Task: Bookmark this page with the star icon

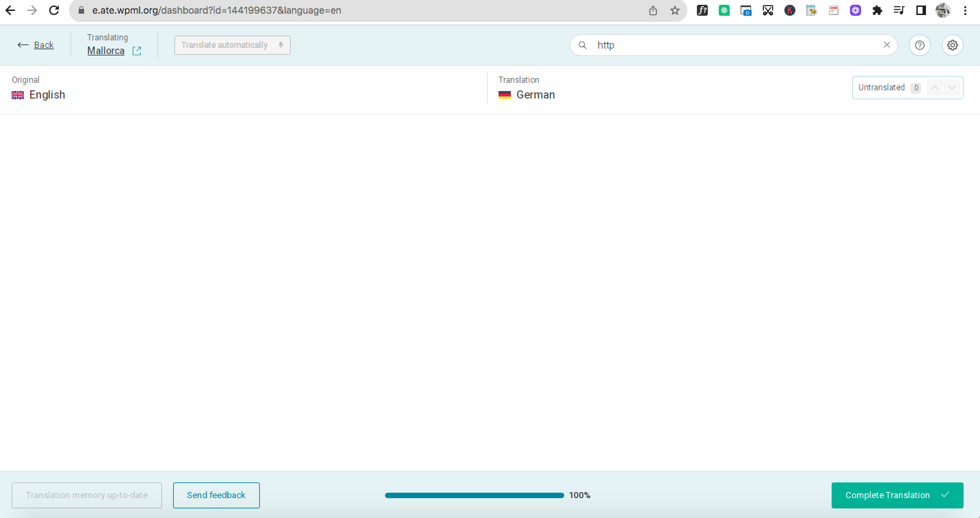Action: (x=675, y=10)
